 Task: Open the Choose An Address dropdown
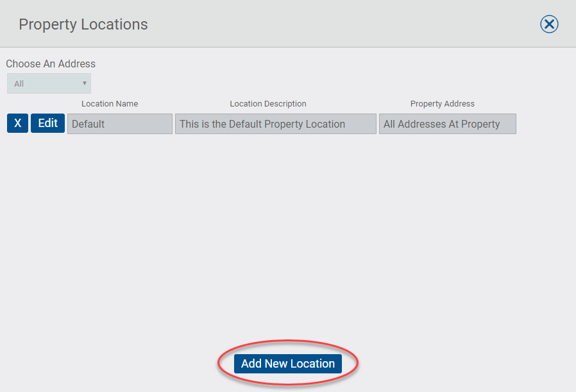coord(49,83)
